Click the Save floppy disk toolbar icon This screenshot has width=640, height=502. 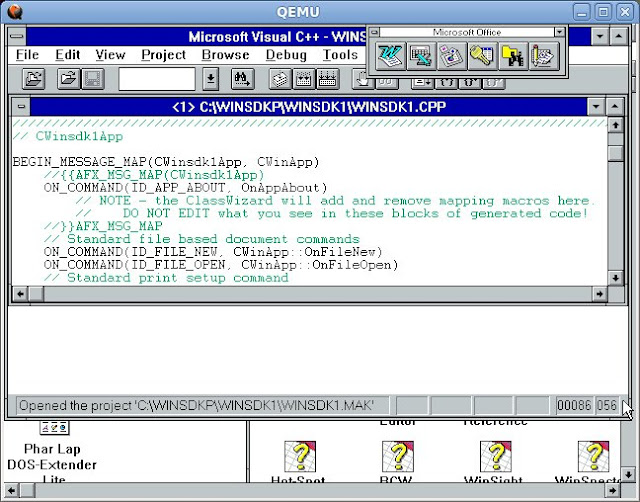tap(93, 79)
